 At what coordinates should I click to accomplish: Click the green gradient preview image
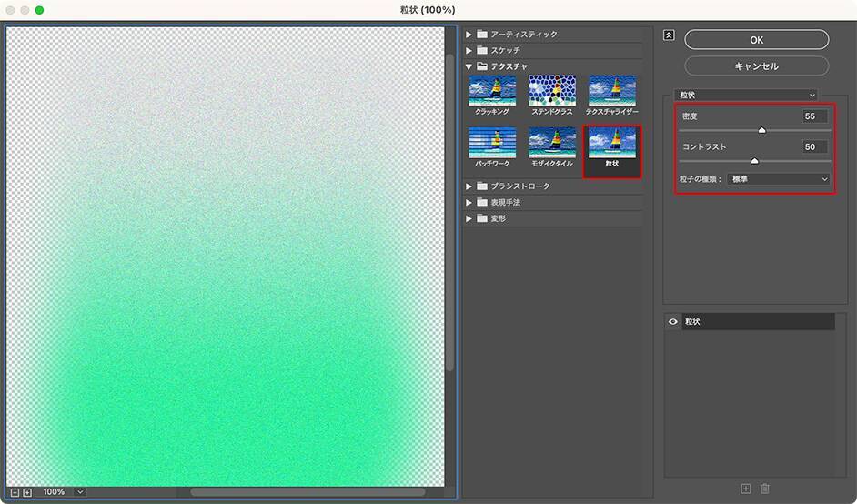pyautogui.click(x=225, y=256)
